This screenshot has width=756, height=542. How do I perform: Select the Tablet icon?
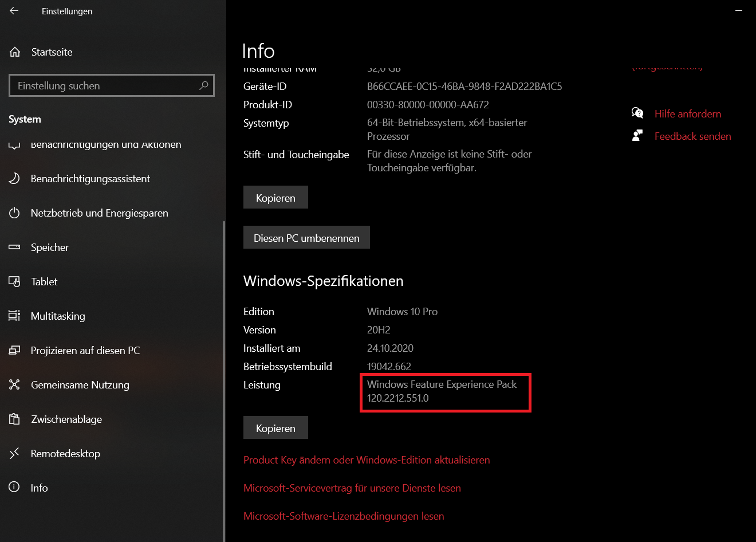[14, 282]
